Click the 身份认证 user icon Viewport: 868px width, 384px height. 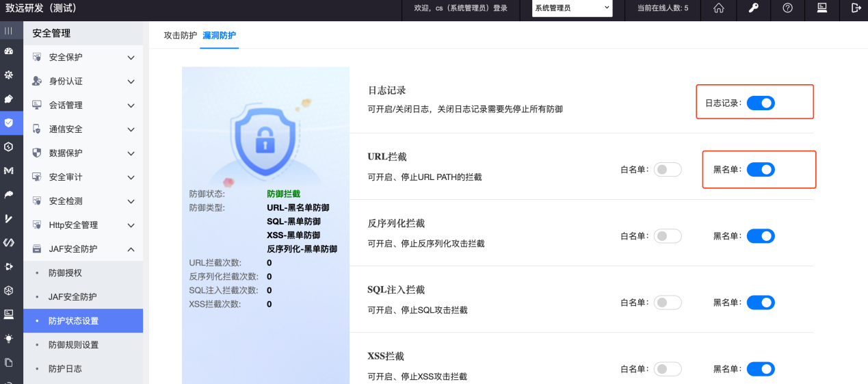(x=37, y=81)
